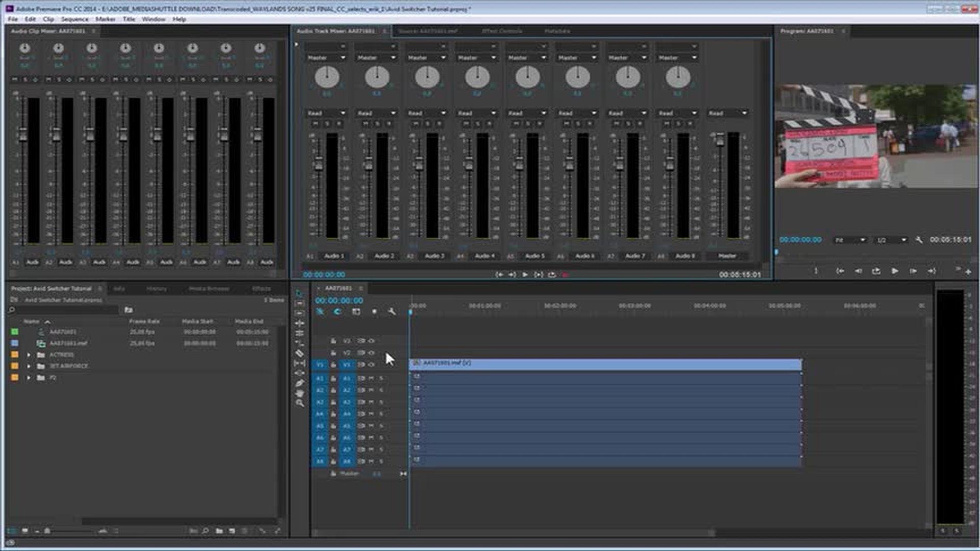
Task: Click the record button in the Audio Track Mixer
Action: pyautogui.click(x=565, y=274)
